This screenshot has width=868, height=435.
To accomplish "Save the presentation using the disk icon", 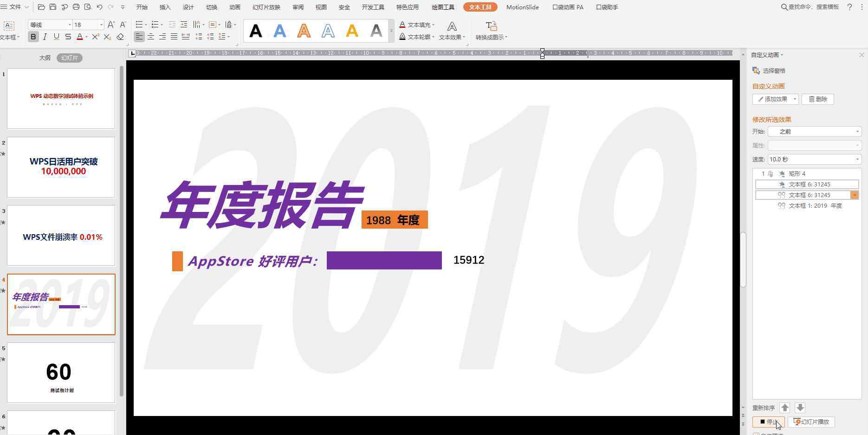I will click(x=53, y=7).
